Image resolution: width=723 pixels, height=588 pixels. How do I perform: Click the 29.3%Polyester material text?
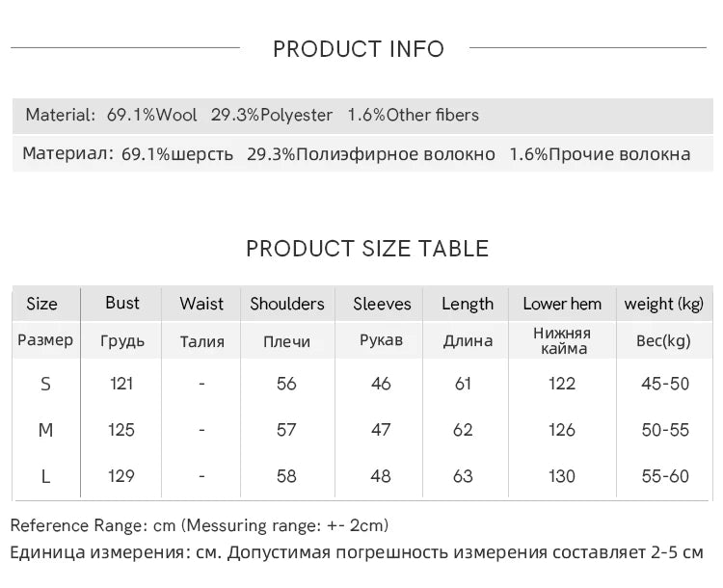[272, 115]
